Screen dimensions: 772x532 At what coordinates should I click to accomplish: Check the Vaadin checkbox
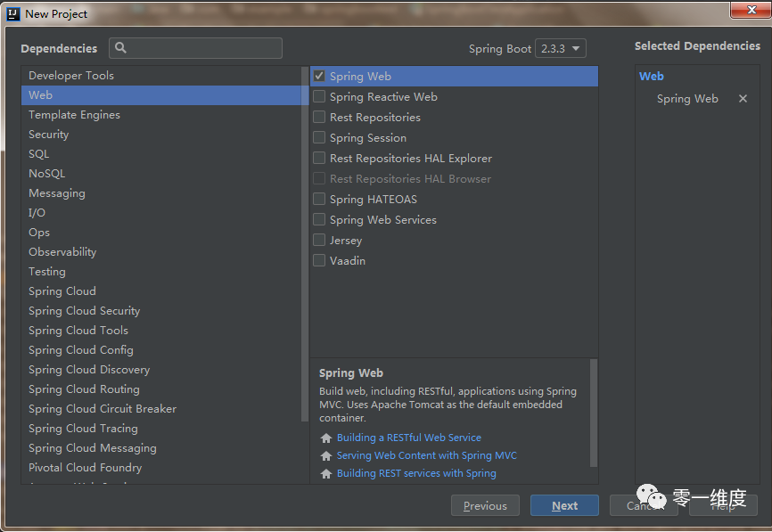tap(319, 260)
